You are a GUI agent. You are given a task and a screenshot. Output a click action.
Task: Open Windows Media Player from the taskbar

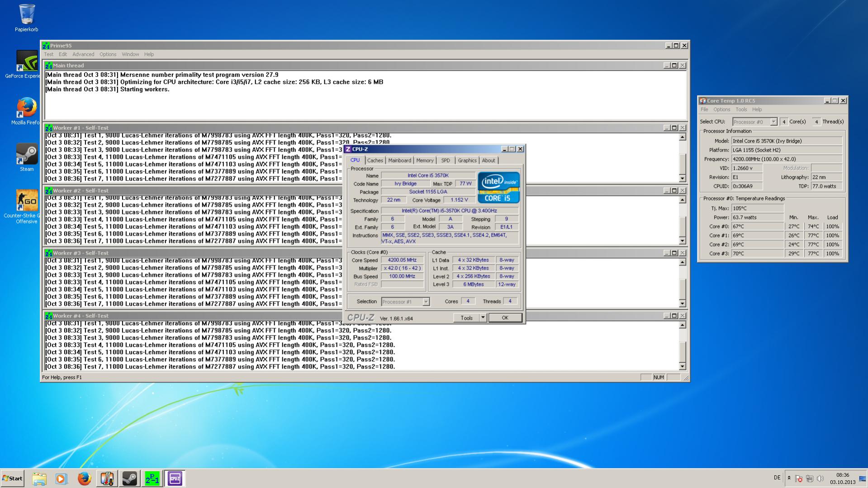tap(62, 479)
